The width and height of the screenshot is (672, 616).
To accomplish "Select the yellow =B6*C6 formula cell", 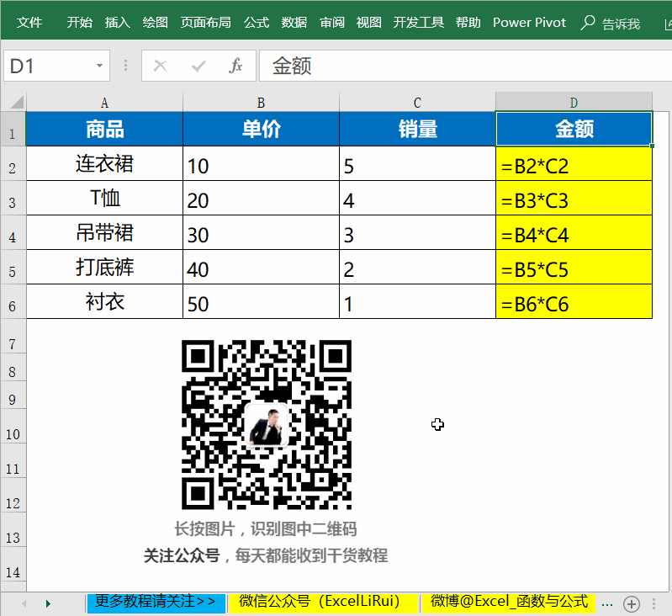I will tap(574, 302).
